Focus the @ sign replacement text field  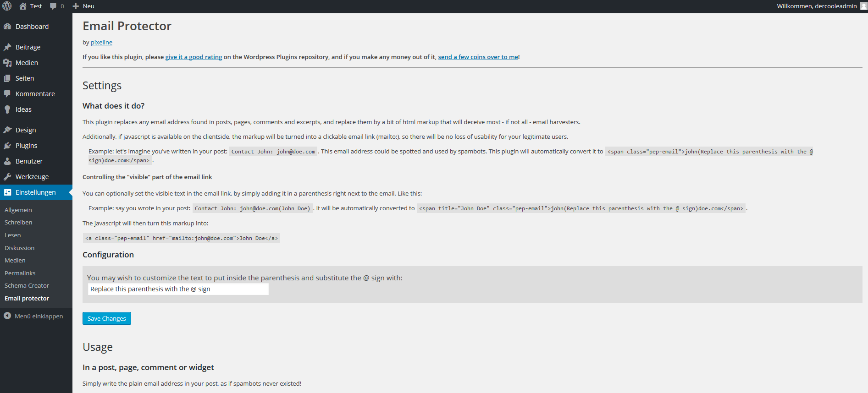[178, 289]
